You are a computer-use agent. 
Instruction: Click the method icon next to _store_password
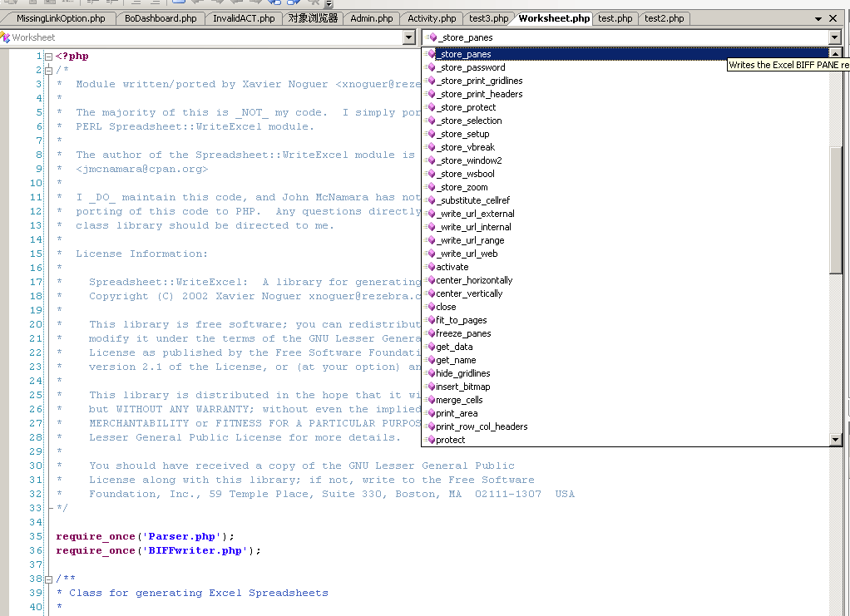coord(432,67)
